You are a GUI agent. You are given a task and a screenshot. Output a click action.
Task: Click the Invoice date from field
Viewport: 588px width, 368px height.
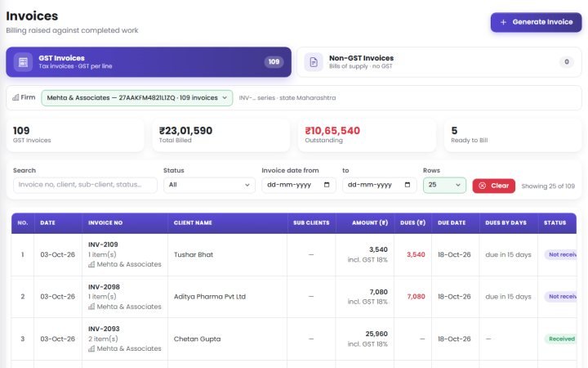click(299, 185)
